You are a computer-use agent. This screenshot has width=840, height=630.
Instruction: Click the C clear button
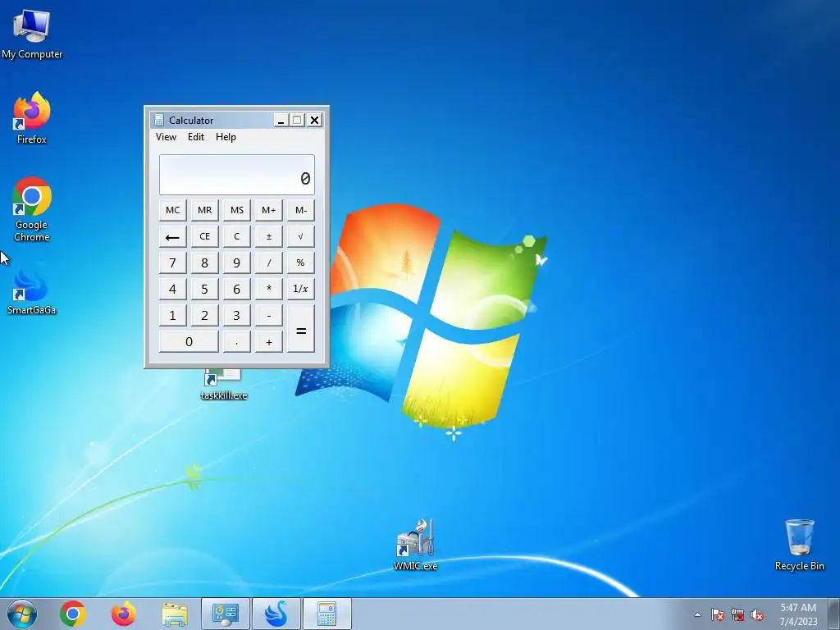click(x=237, y=236)
